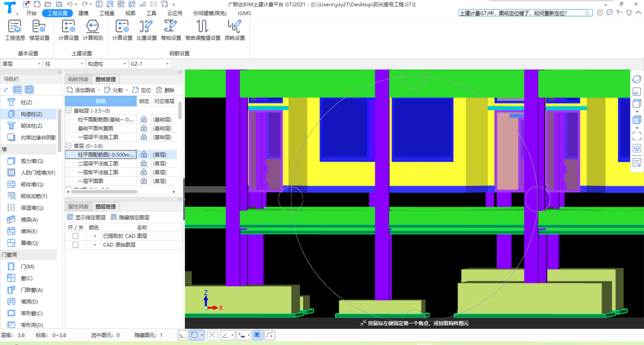The image size is (644, 345).
Task: Toggle lock for 一层板平法施工图
Action: (x=144, y=172)
